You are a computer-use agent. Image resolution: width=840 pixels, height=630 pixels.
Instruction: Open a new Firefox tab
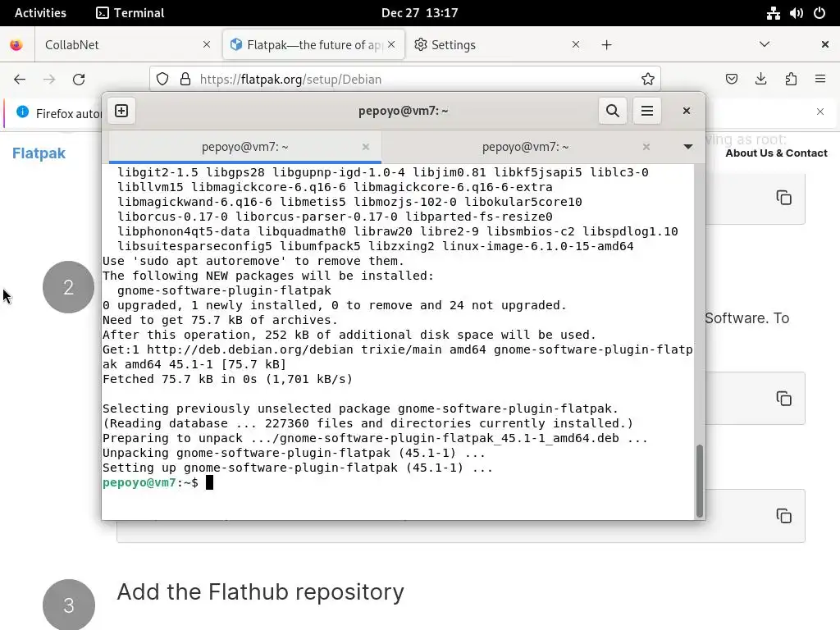pos(606,45)
